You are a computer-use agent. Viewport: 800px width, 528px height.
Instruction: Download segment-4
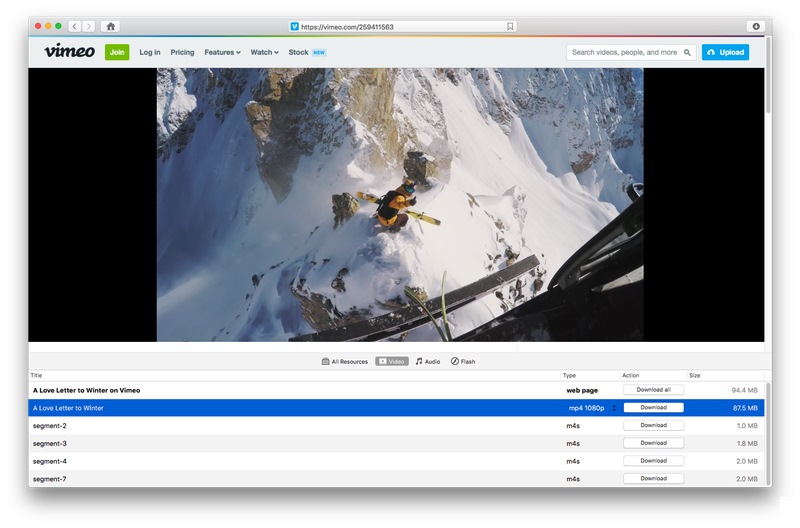[x=654, y=461]
